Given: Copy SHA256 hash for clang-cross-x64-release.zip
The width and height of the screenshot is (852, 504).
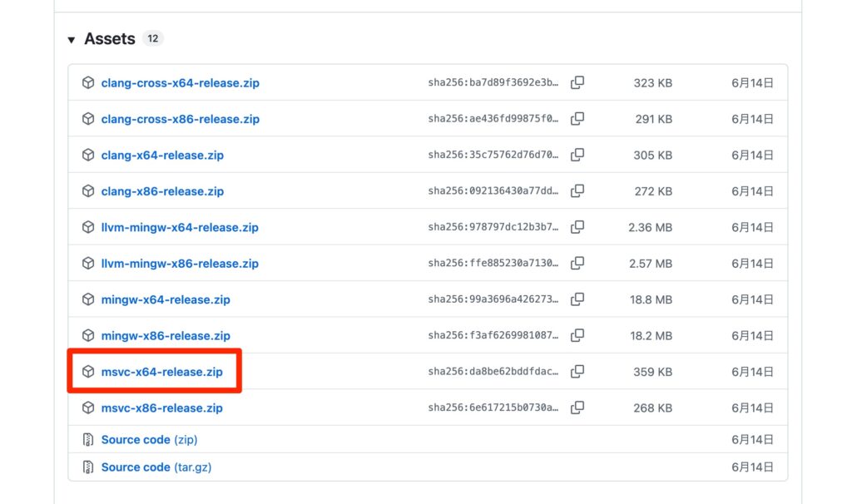Looking at the screenshot, I should click(577, 83).
